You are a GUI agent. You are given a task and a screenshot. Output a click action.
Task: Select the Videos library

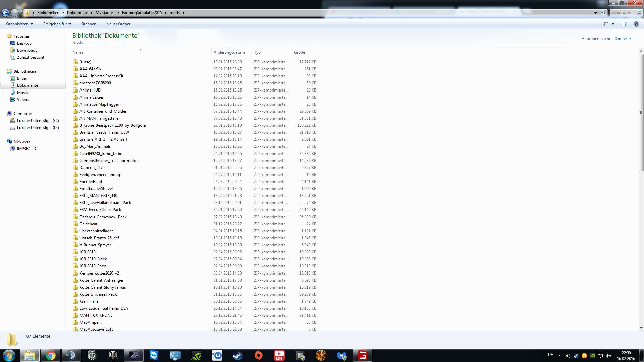[23, 100]
